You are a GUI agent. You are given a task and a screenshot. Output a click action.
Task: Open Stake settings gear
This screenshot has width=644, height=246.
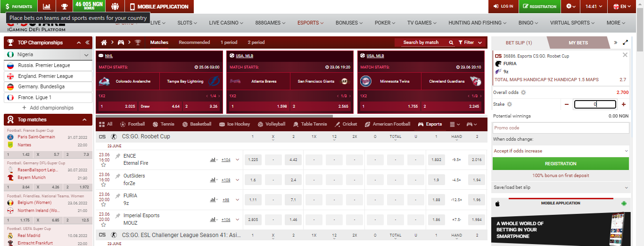[509, 104]
